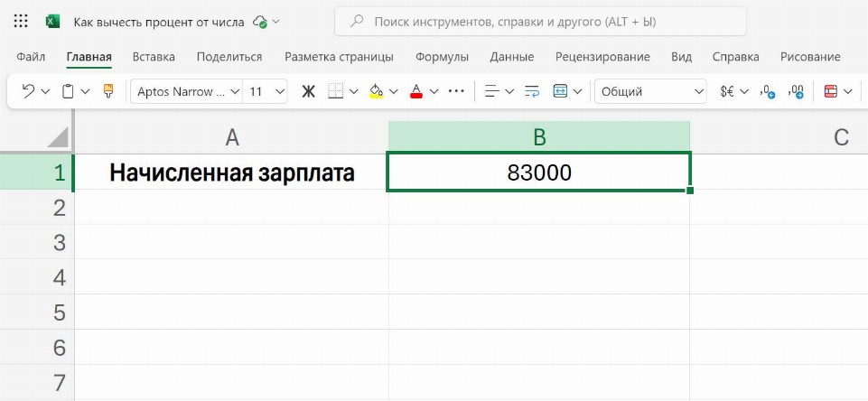Click the Increase Decimal icon
The width and height of the screenshot is (868, 401).
[768, 91]
